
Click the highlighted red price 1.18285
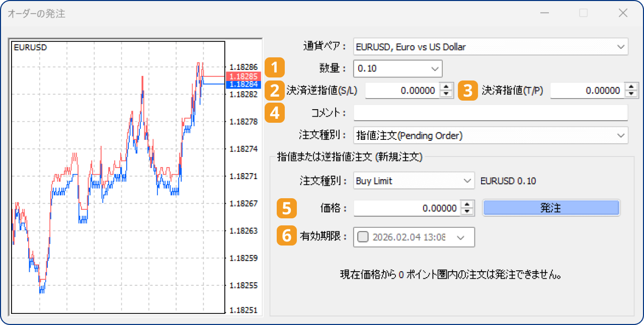point(243,76)
